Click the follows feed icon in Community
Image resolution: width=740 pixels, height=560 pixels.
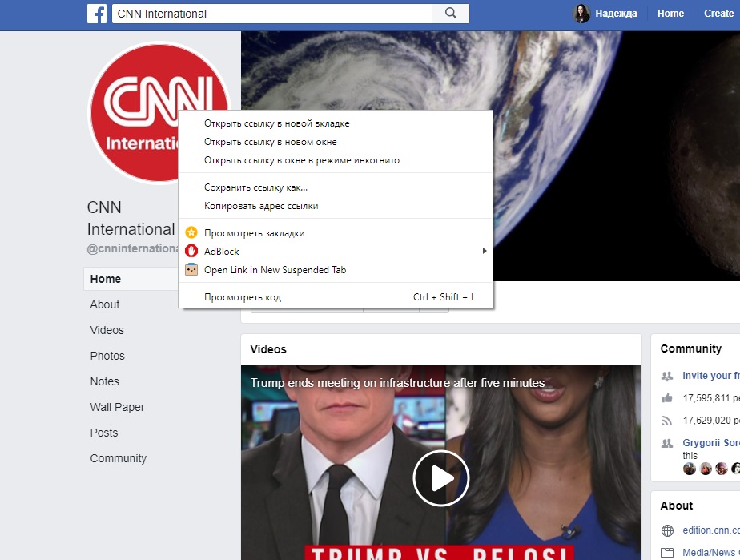[667, 421]
